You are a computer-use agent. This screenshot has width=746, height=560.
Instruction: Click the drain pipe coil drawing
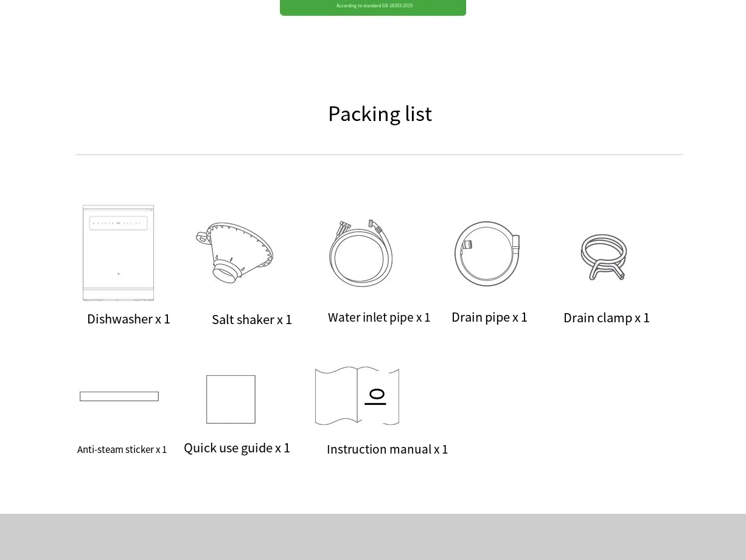(x=487, y=254)
